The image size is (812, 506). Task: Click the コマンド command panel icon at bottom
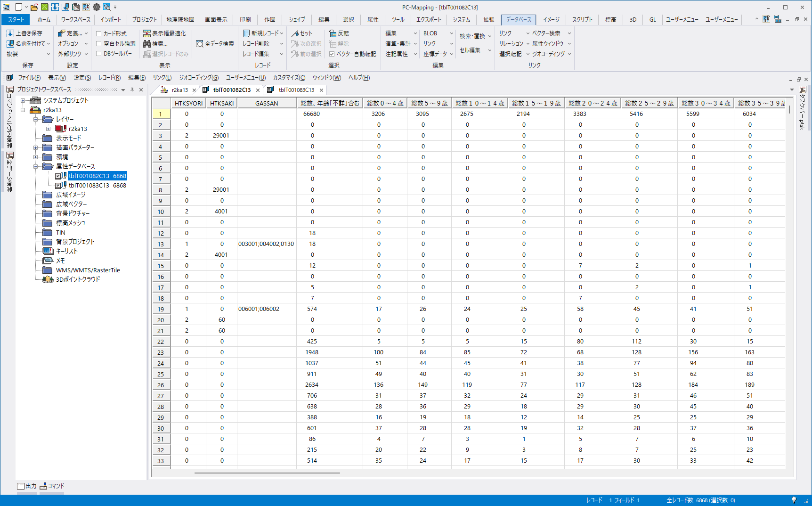[x=43, y=486]
